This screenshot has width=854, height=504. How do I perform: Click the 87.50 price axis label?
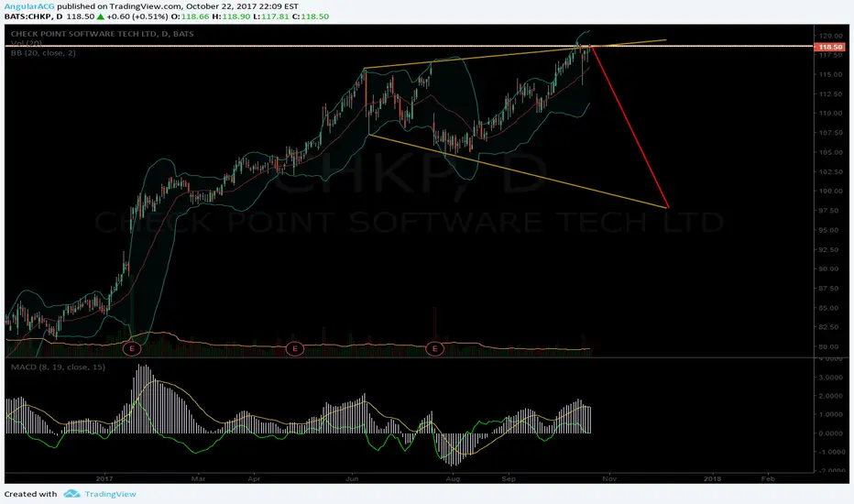pos(830,289)
